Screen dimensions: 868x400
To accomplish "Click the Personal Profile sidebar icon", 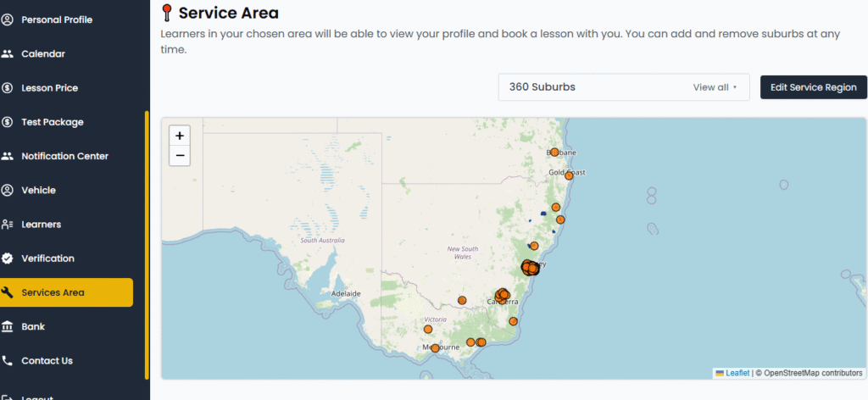I will [x=8, y=19].
